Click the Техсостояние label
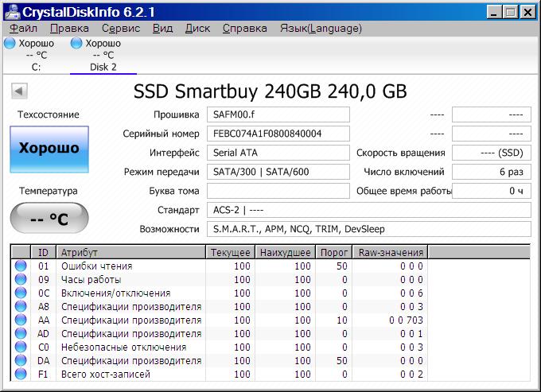The height and width of the screenshot is (392, 541). [x=49, y=114]
